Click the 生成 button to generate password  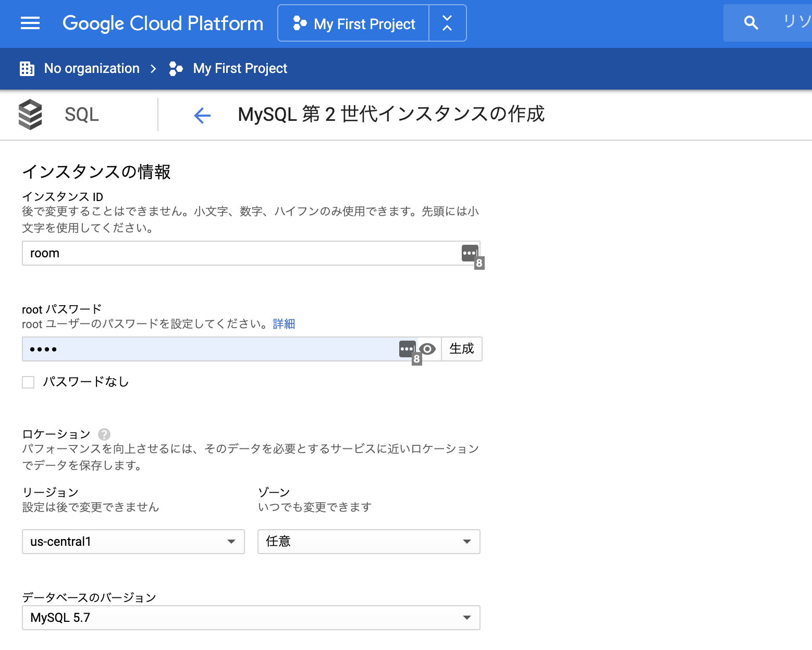coord(462,349)
